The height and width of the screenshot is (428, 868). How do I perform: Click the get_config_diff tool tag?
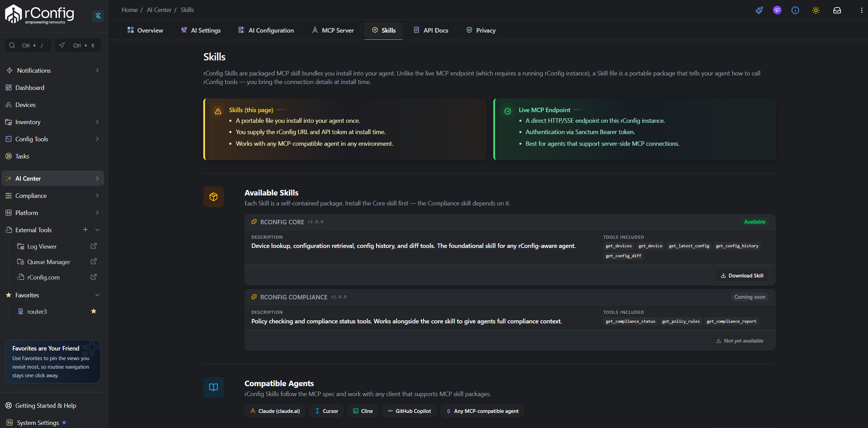tap(624, 256)
